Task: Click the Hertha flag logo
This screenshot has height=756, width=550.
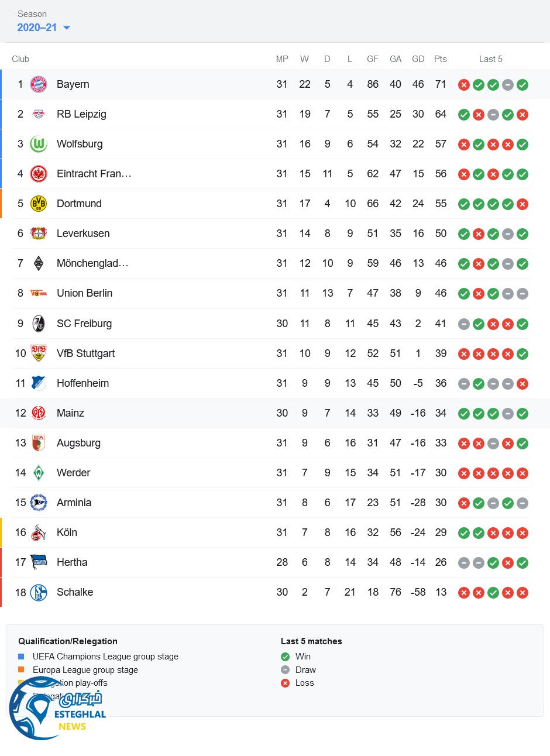Action: [x=39, y=562]
